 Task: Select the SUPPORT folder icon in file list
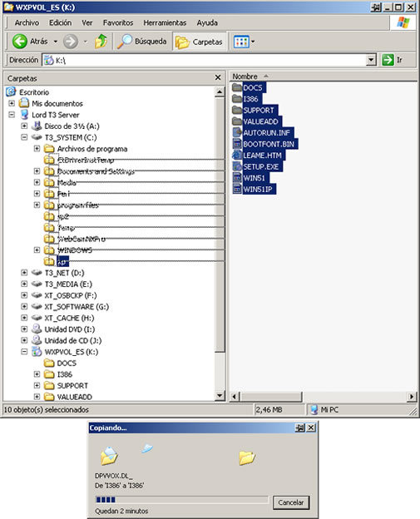[x=237, y=110]
